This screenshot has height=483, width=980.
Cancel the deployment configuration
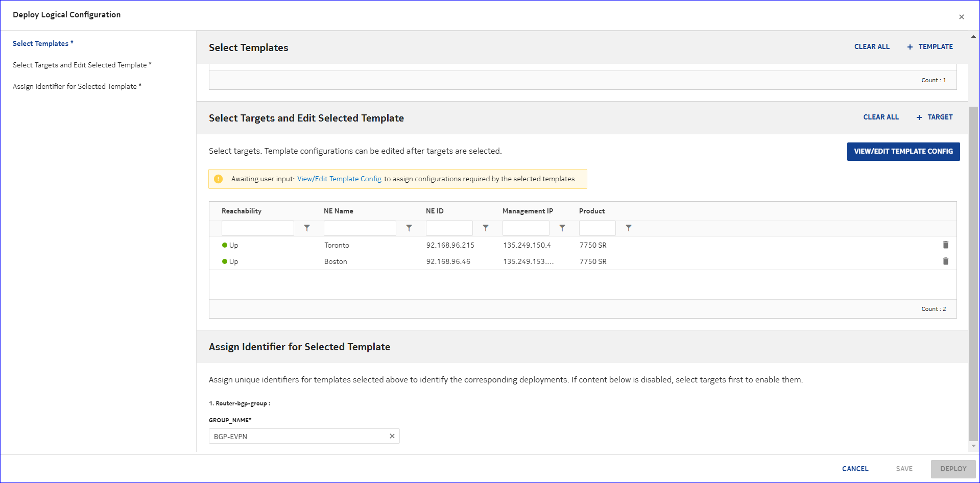(x=855, y=469)
